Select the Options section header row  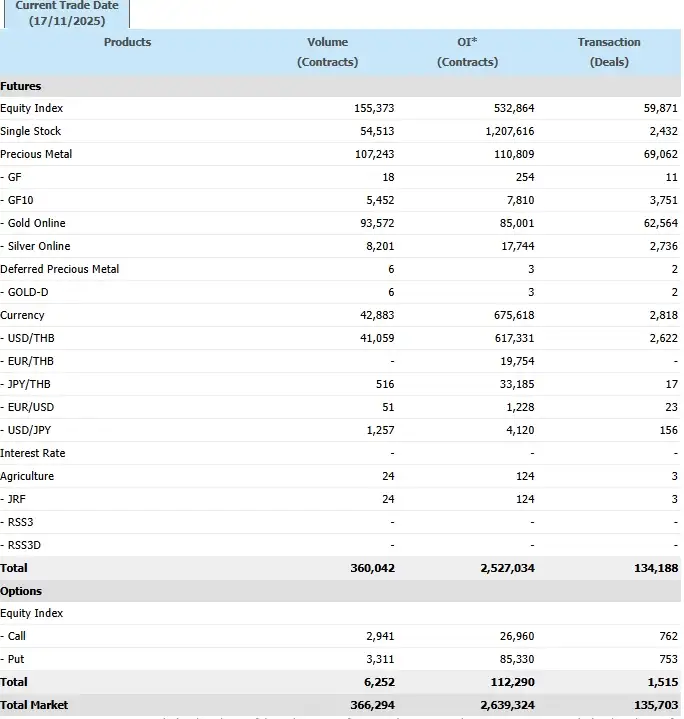pyautogui.click(x=21, y=591)
